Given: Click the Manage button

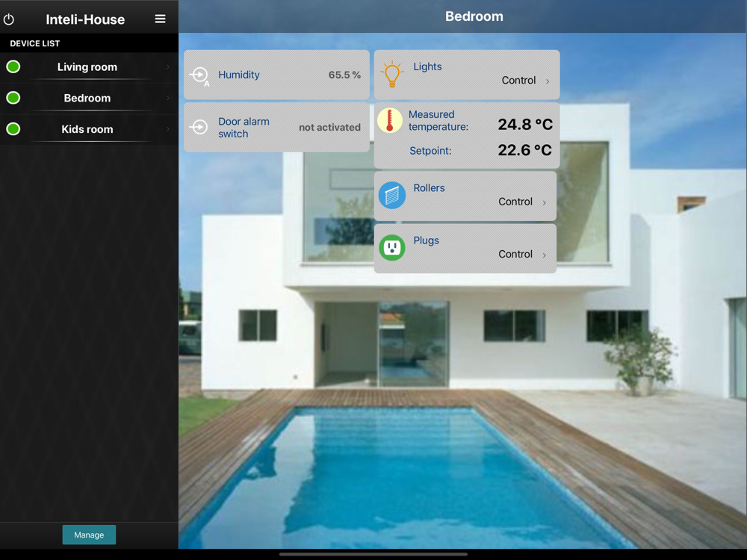Looking at the screenshot, I should (89, 535).
